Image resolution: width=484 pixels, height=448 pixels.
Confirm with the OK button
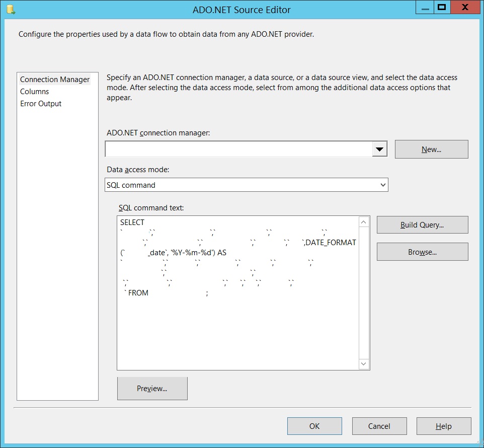click(314, 426)
